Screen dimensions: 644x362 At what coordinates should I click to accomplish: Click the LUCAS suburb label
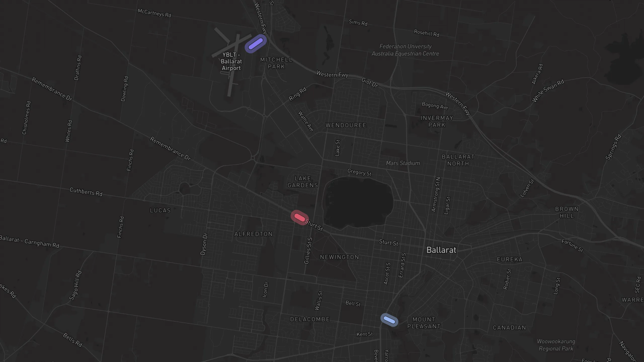click(160, 210)
